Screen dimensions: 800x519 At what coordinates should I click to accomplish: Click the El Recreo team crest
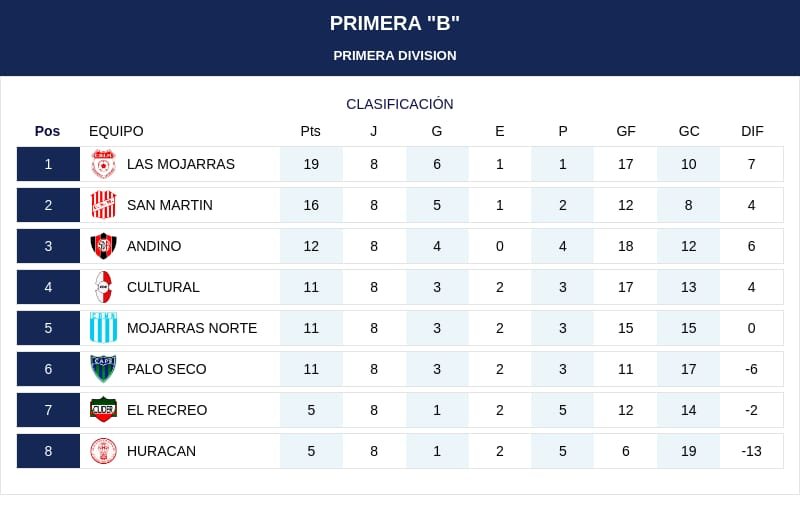pyautogui.click(x=104, y=410)
